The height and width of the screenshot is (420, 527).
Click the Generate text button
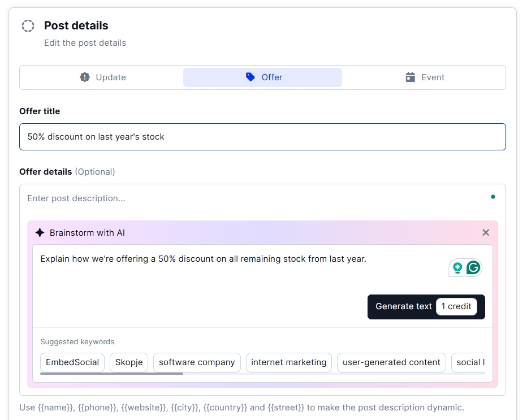[x=404, y=306]
